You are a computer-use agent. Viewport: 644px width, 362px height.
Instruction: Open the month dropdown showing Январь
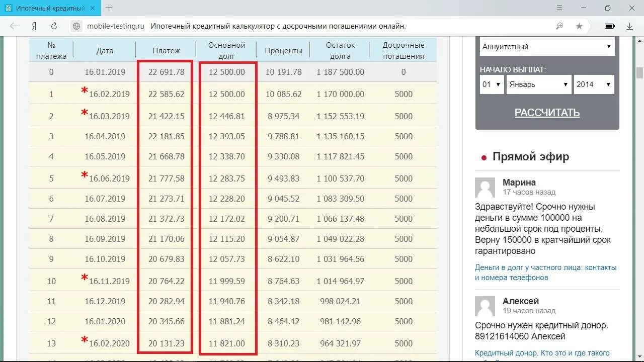click(538, 84)
